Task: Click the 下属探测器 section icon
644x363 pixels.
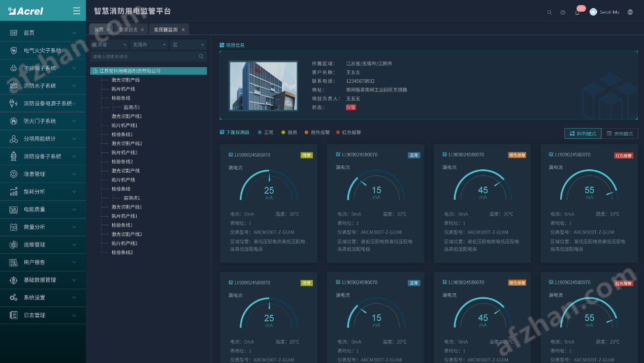Action: pyautogui.click(x=222, y=132)
